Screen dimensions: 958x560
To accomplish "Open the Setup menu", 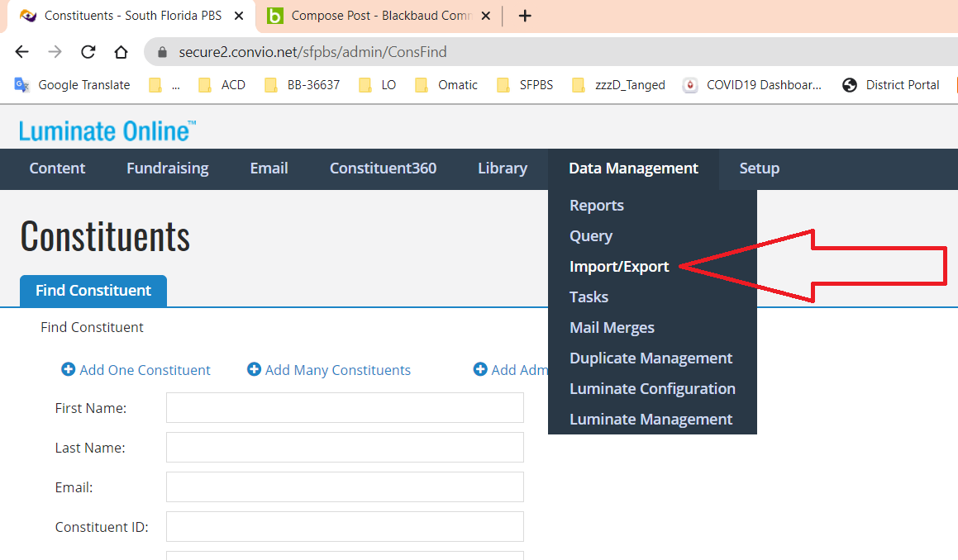I will 760,168.
